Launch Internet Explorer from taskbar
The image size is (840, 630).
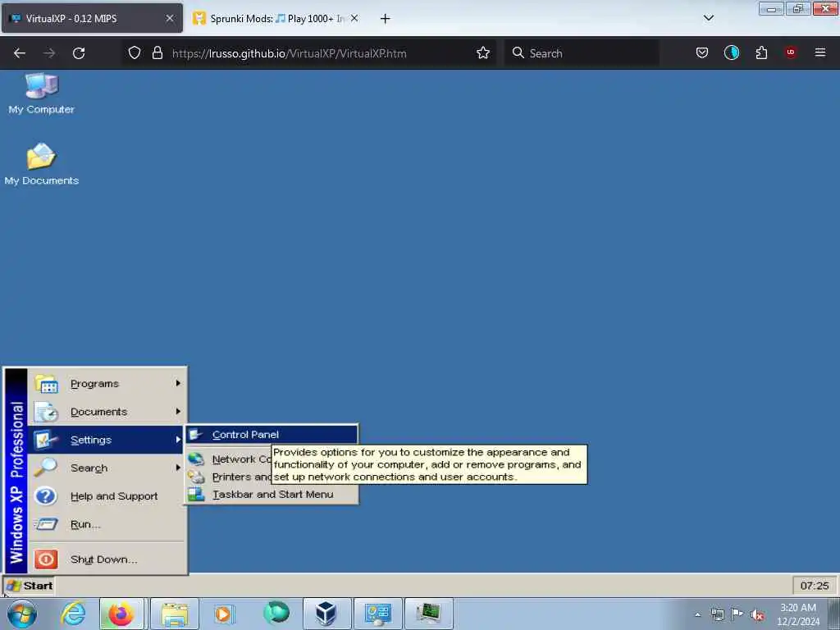(x=72, y=614)
